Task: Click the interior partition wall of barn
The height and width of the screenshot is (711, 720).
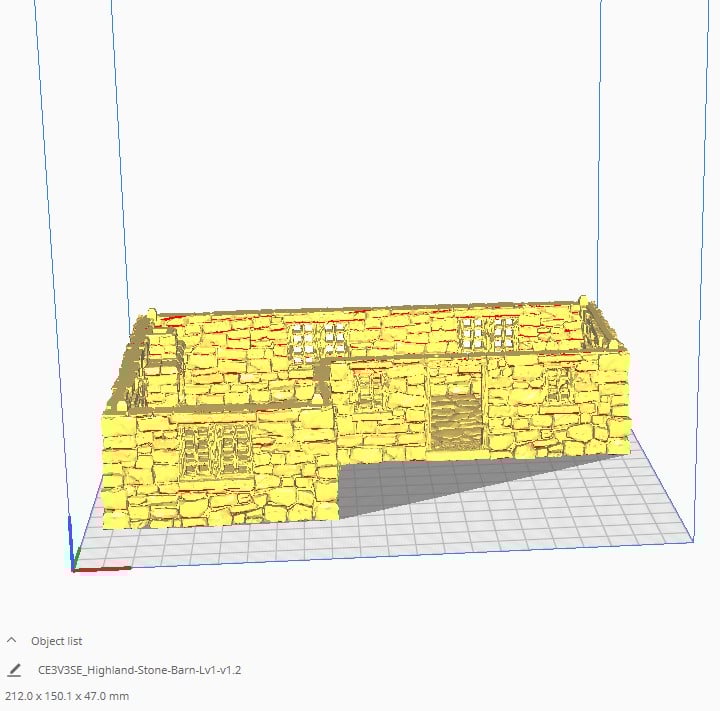Action: (x=324, y=381)
